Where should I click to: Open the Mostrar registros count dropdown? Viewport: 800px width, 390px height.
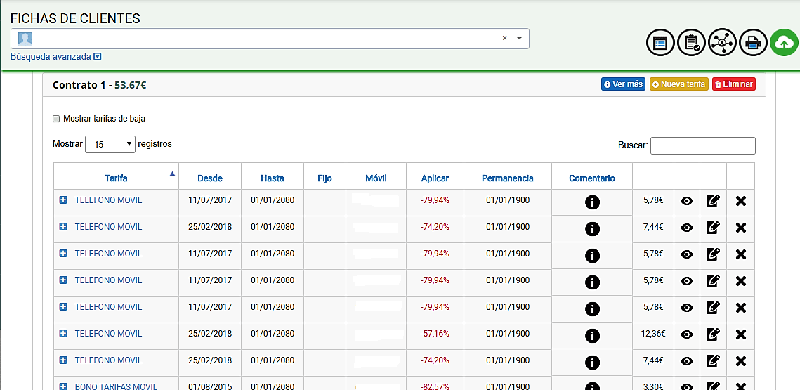(110, 144)
